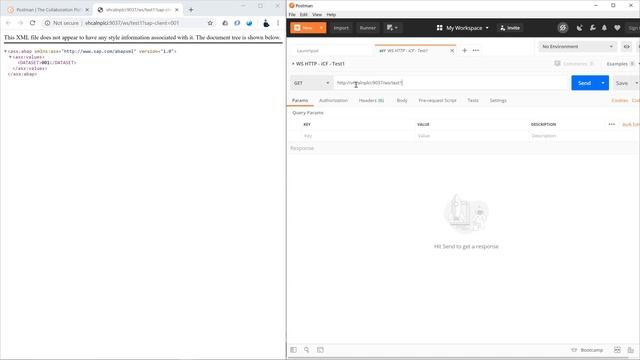
Task: Open the Edit menu in Postman
Action: click(304, 14)
